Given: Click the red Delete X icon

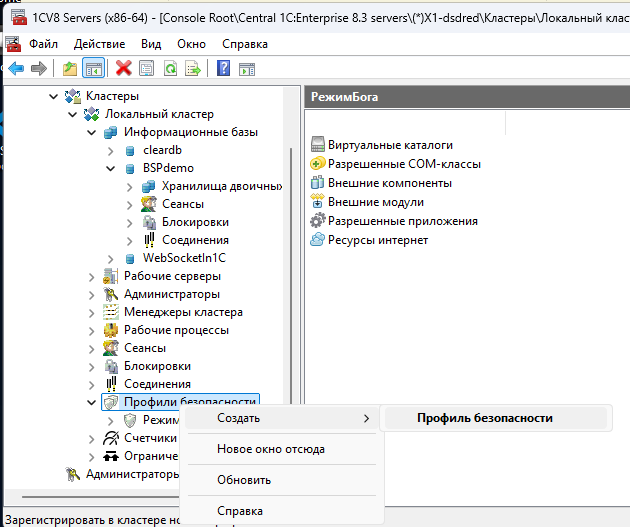Looking at the screenshot, I should [x=123, y=68].
